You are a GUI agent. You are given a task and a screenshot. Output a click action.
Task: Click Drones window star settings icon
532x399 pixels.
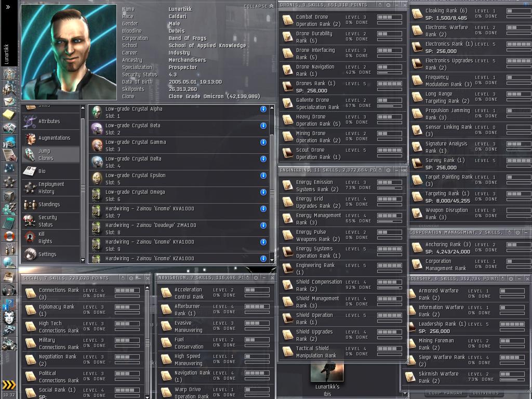[380, 5]
